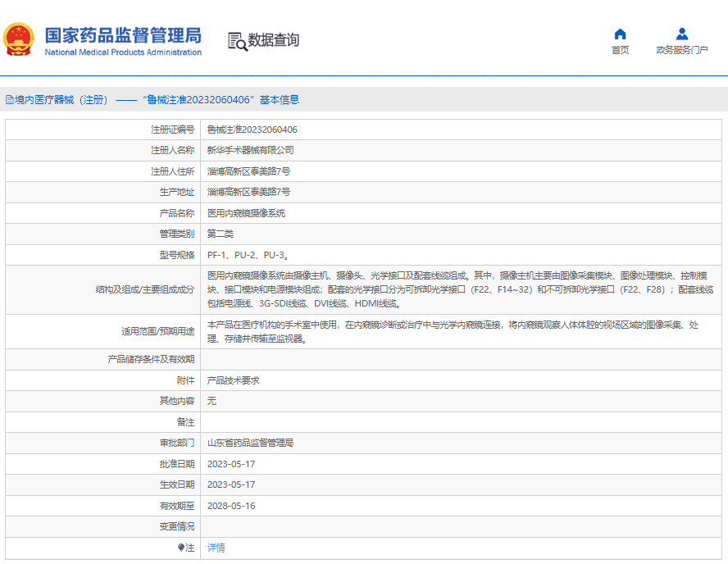Click the document icon before 境内医疗器械
The height and width of the screenshot is (564, 728).
pyautogui.click(x=9, y=100)
